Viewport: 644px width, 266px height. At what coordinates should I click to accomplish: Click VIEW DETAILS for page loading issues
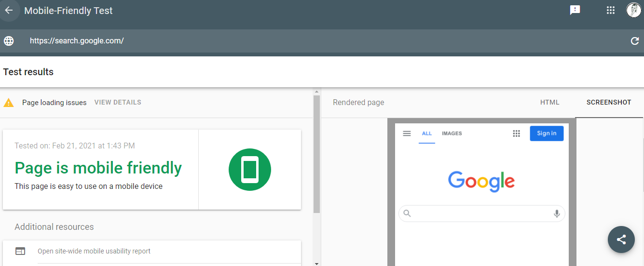tap(118, 102)
